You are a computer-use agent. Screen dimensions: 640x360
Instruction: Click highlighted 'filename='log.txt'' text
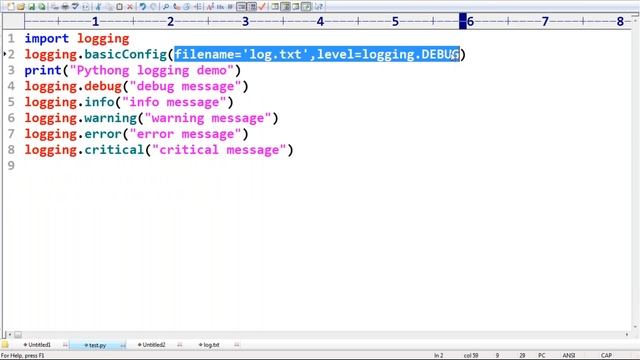point(242,54)
